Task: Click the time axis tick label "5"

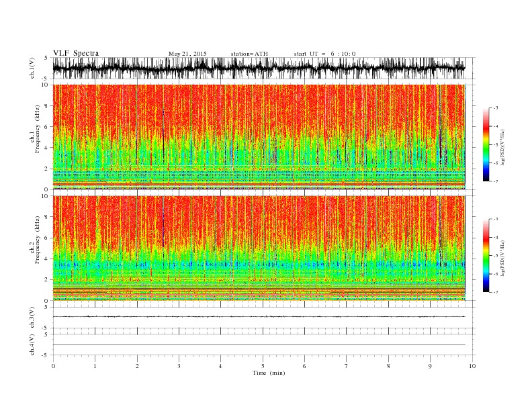Action: (263, 366)
